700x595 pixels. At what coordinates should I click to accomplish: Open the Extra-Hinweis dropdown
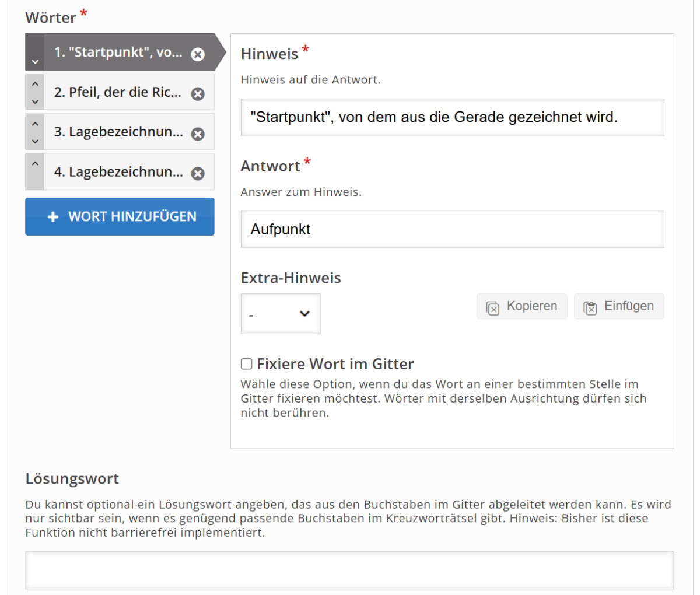coord(281,314)
